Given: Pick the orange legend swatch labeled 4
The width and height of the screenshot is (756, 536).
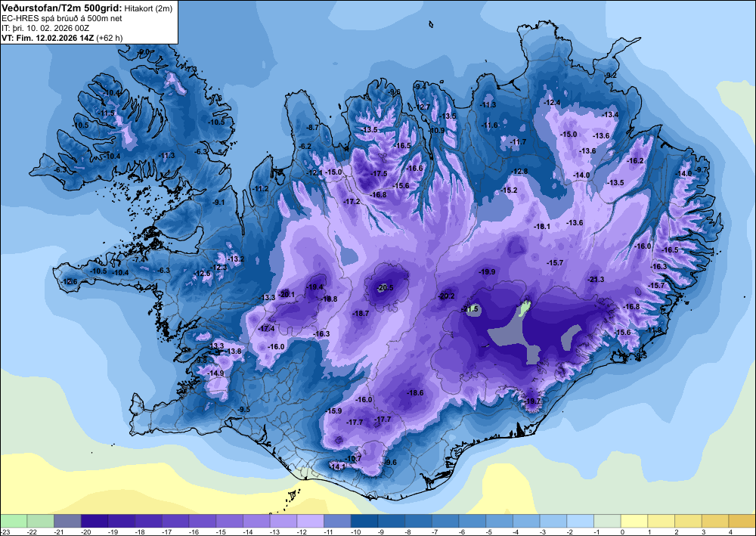Looking at the screenshot, I should coord(742,521).
